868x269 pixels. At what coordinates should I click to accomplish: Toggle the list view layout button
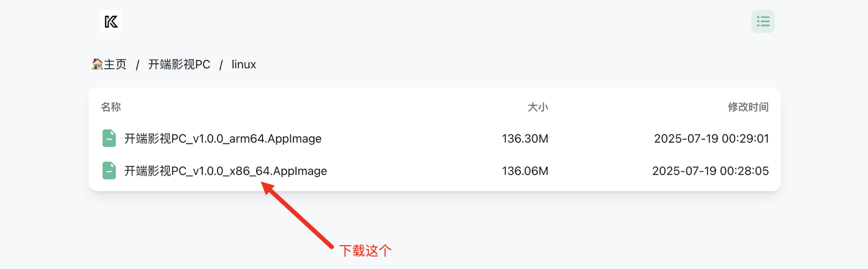(763, 22)
